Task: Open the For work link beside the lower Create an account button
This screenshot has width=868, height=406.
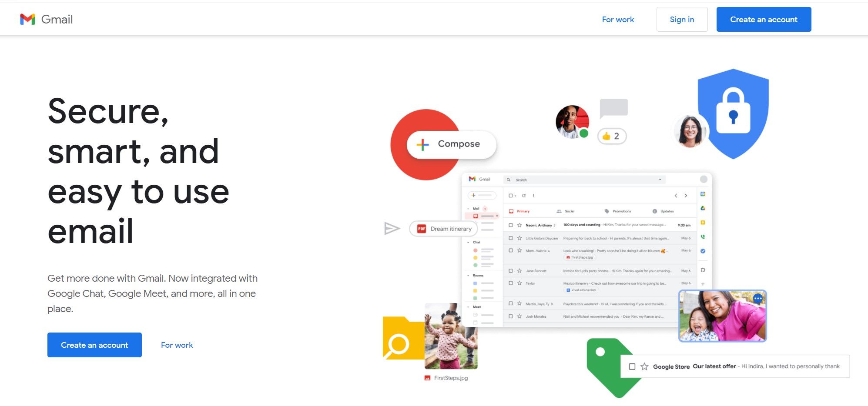Action: click(177, 345)
